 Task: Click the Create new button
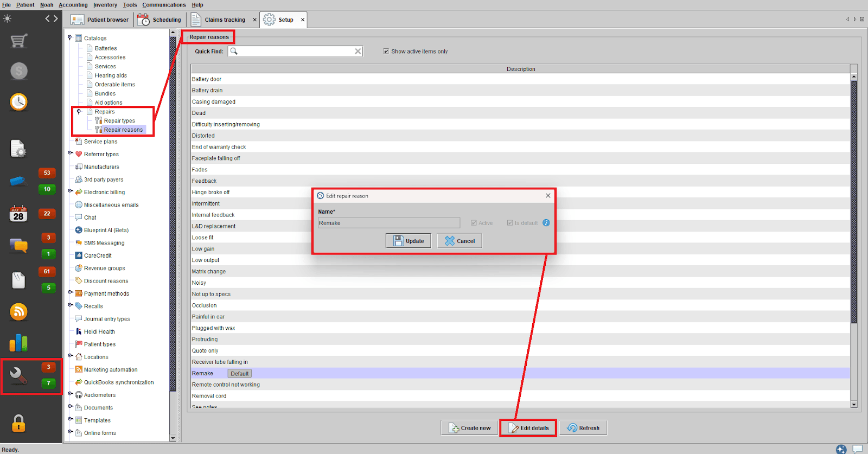pos(470,428)
